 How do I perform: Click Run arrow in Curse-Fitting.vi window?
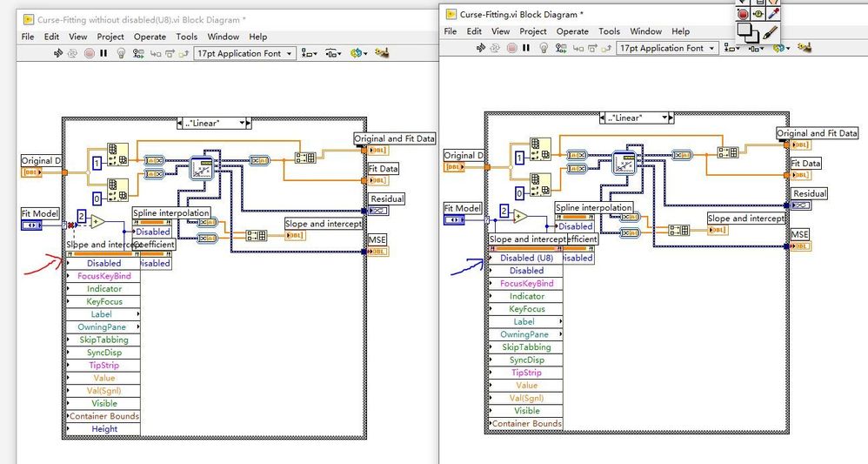tap(480, 48)
